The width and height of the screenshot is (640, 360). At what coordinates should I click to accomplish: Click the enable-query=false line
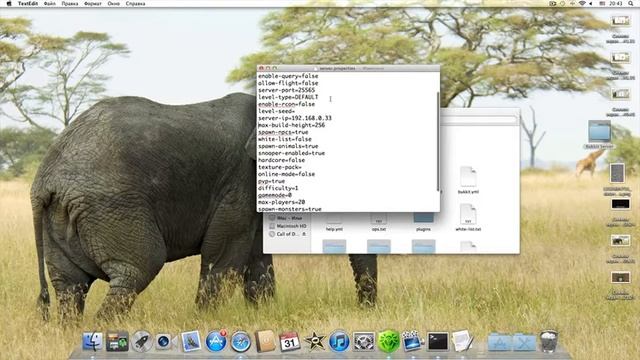coord(288,76)
